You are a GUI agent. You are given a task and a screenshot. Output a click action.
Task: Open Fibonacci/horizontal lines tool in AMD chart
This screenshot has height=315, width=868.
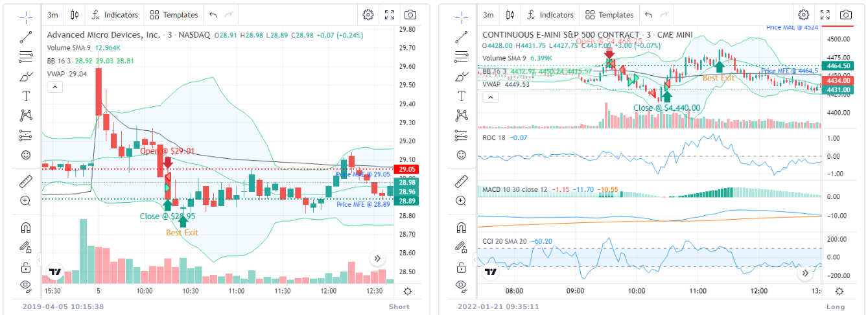(x=26, y=56)
